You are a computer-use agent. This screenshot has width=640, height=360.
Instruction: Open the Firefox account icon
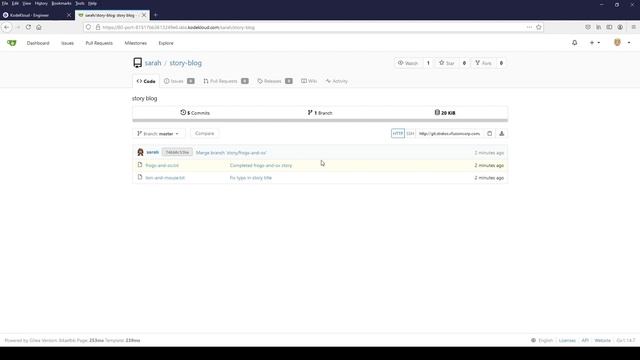(620, 27)
